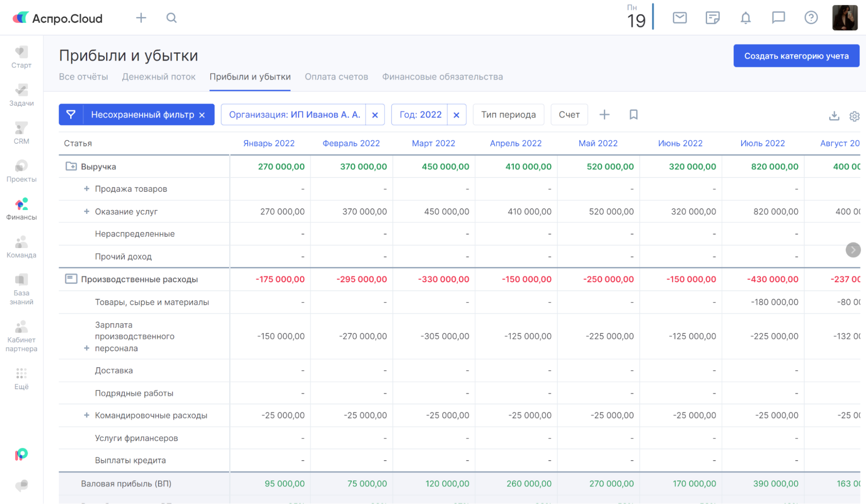Switch to Денежный поток tab
866x504 pixels.
[x=159, y=77]
